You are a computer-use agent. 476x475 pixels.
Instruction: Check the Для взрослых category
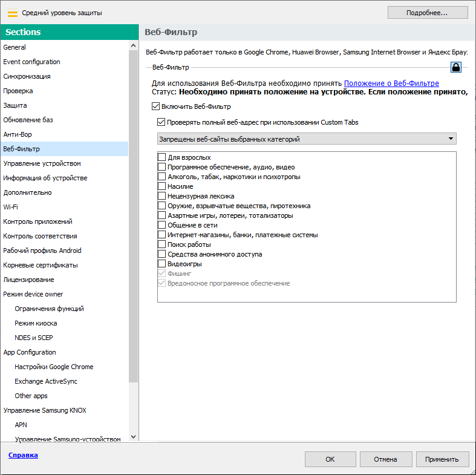pos(161,157)
